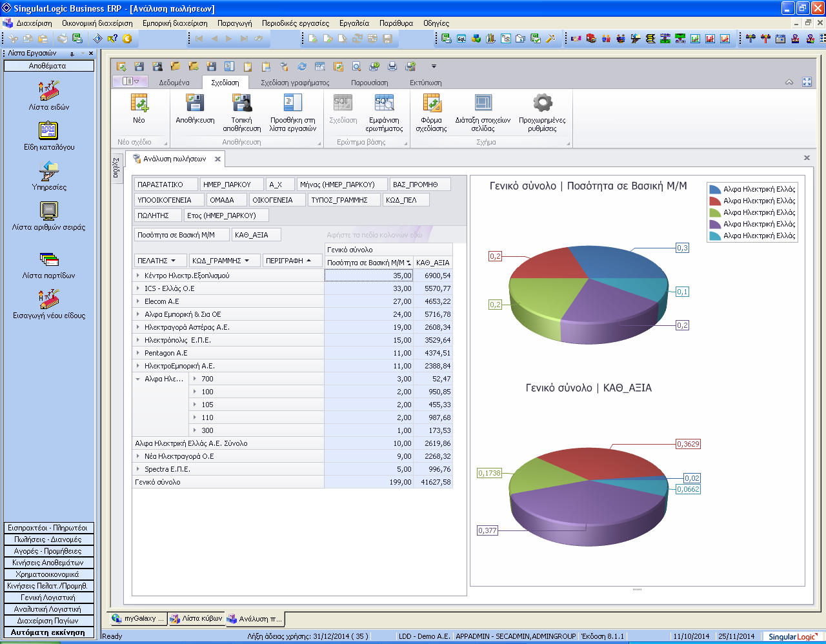Close the Ανάλυση πωλήσεων document tab

pos(217,159)
